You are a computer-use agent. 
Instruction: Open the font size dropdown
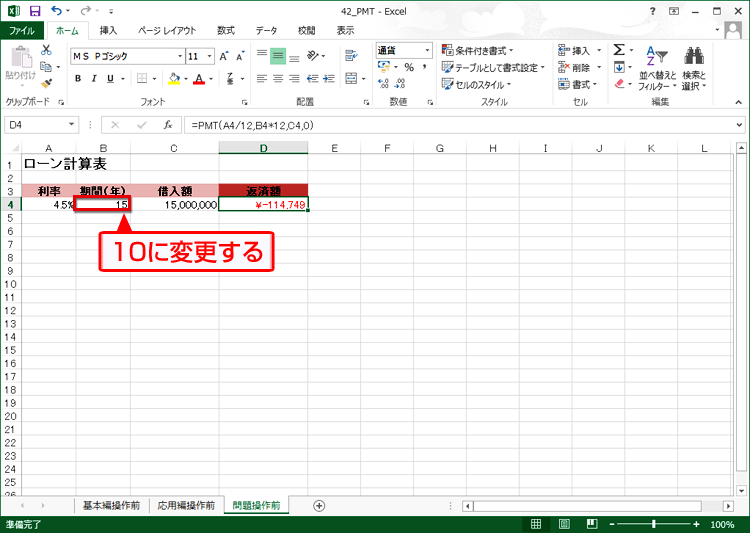pos(210,56)
